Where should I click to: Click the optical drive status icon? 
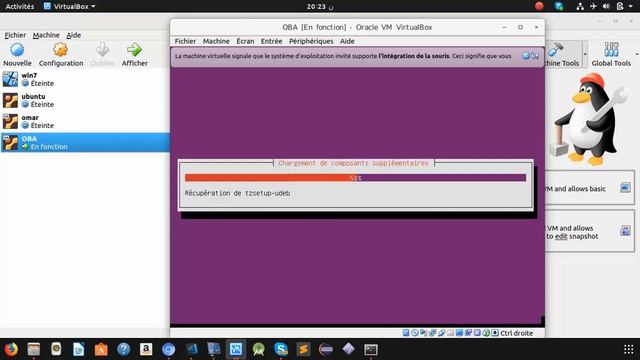click(415, 333)
